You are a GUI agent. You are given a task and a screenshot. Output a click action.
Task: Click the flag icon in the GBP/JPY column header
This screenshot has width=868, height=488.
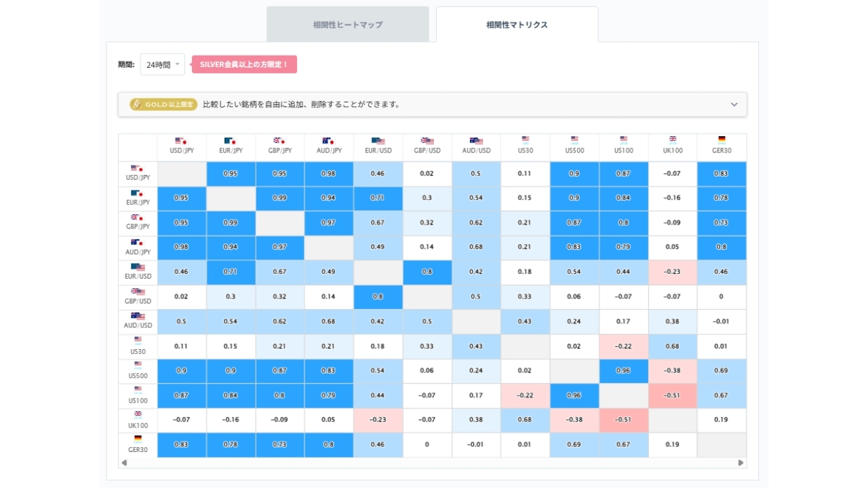click(x=279, y=141)
